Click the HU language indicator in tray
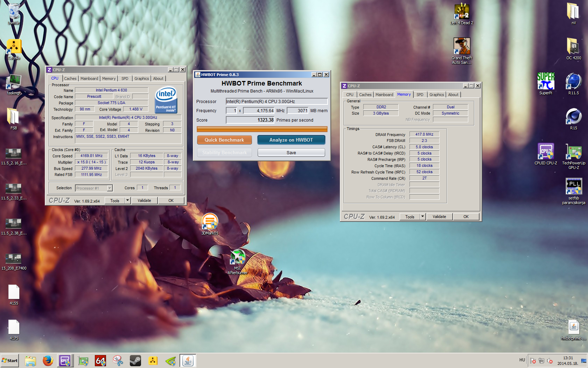588x368 pixels. point(522,360)
